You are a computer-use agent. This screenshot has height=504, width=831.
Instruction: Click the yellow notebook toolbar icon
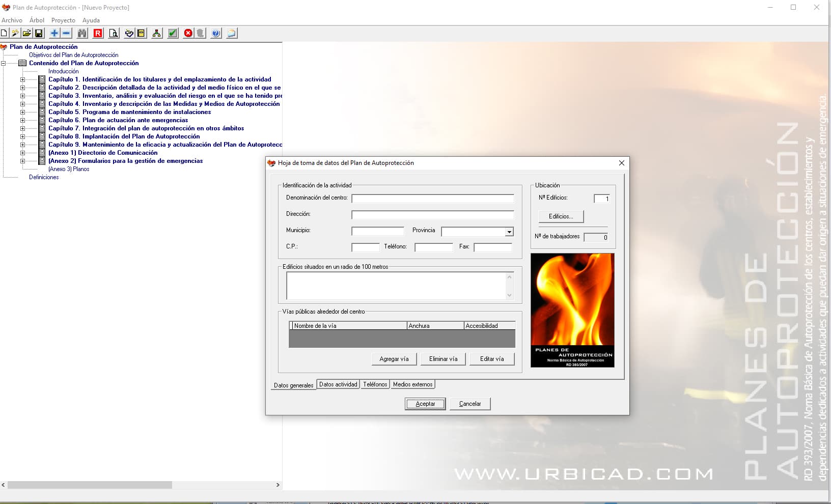click(141, 33)
